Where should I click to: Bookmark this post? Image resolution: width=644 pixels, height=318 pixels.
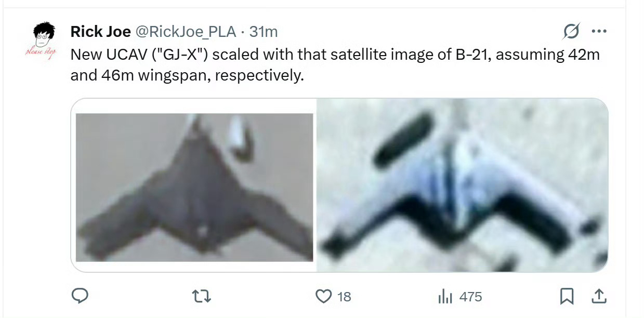566,297
